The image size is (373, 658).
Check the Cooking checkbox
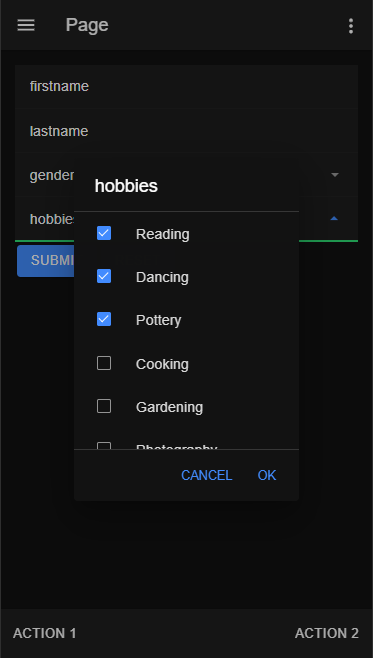[104, 363]
